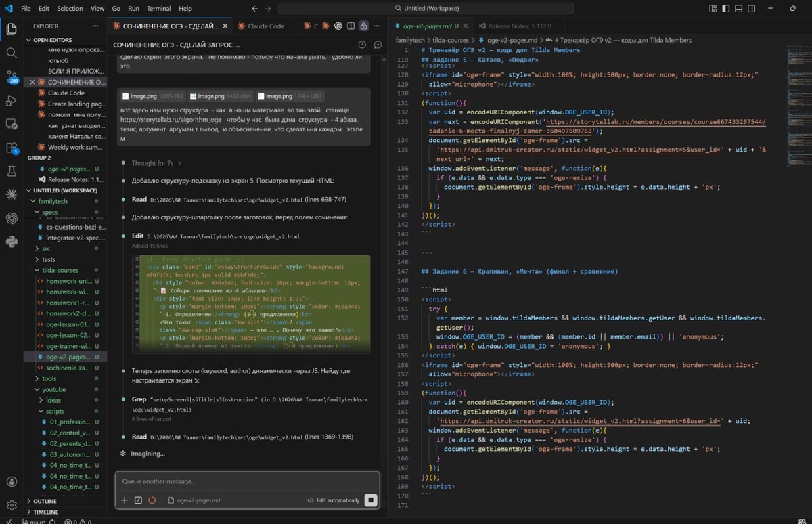Navigate forward with the right arrow

[268, 9]
